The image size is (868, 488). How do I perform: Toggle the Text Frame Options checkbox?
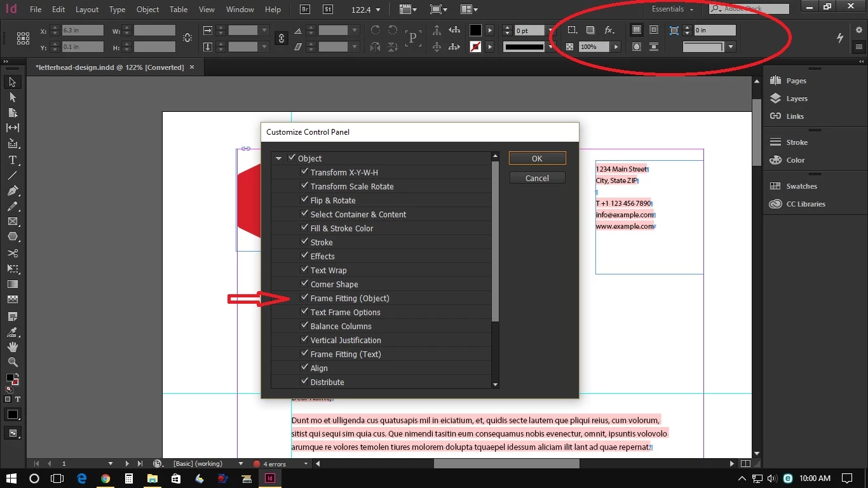click(304, 311)
